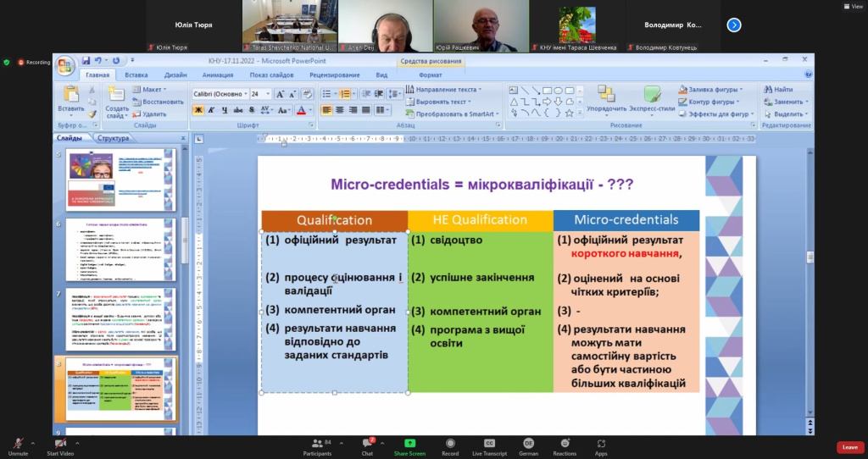Click the red Leave button in Zoom
868x459 pixels.
pyautogui.click(x=849, y=447)
